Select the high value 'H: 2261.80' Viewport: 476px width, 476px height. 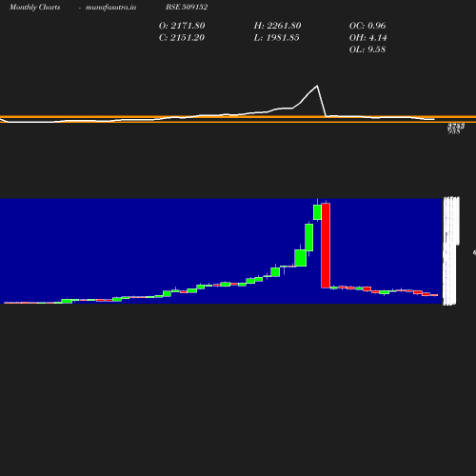click(x=277, y=26)
